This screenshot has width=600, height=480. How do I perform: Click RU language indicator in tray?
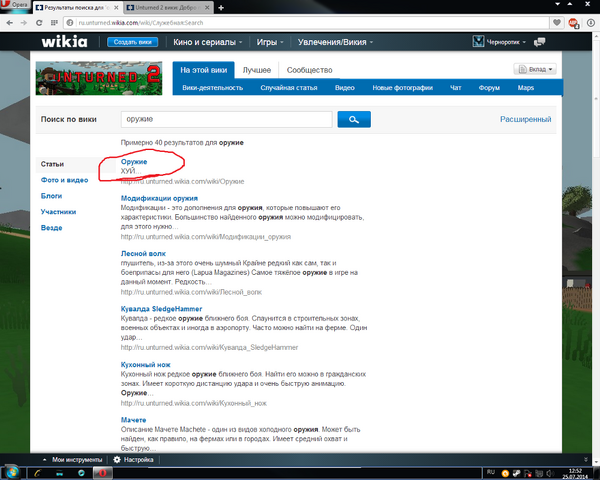click(x=491, y=472)
